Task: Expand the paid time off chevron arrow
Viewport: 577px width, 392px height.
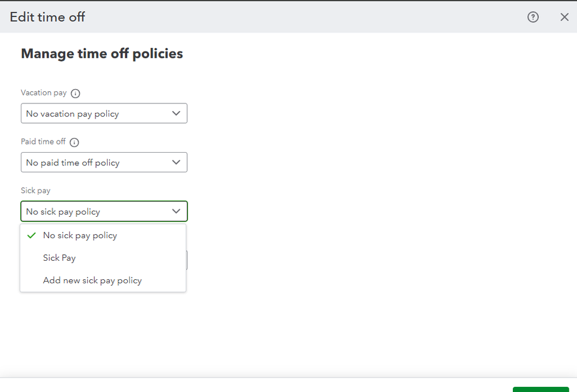Action: [x=176, y=162]
